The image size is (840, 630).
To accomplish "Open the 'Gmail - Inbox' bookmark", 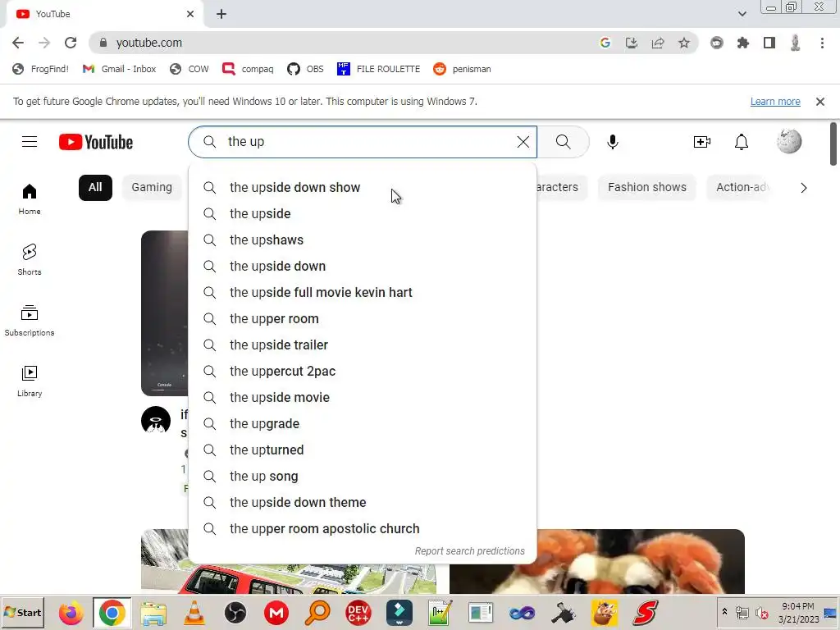I will click(120, 69).
